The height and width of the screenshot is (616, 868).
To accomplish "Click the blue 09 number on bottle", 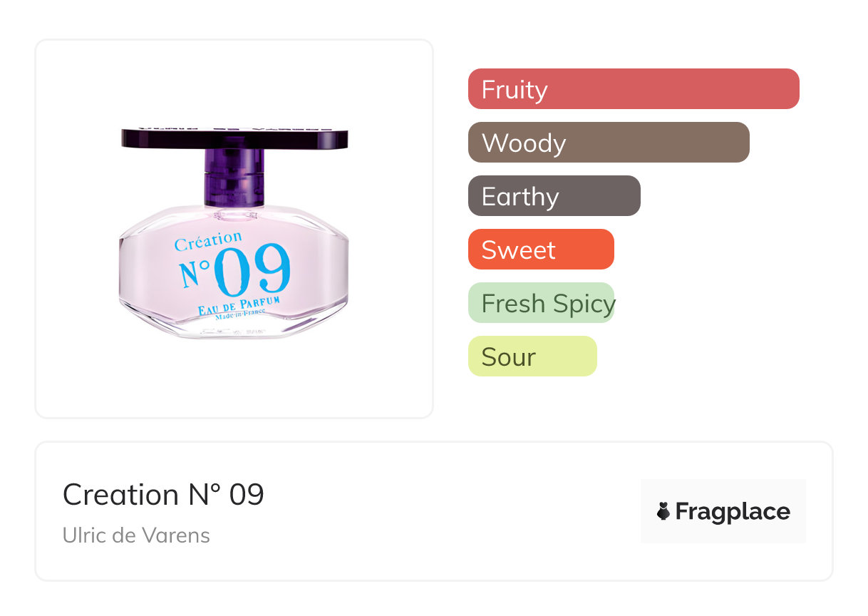I will pyautogui.click(x=252, y=270).
